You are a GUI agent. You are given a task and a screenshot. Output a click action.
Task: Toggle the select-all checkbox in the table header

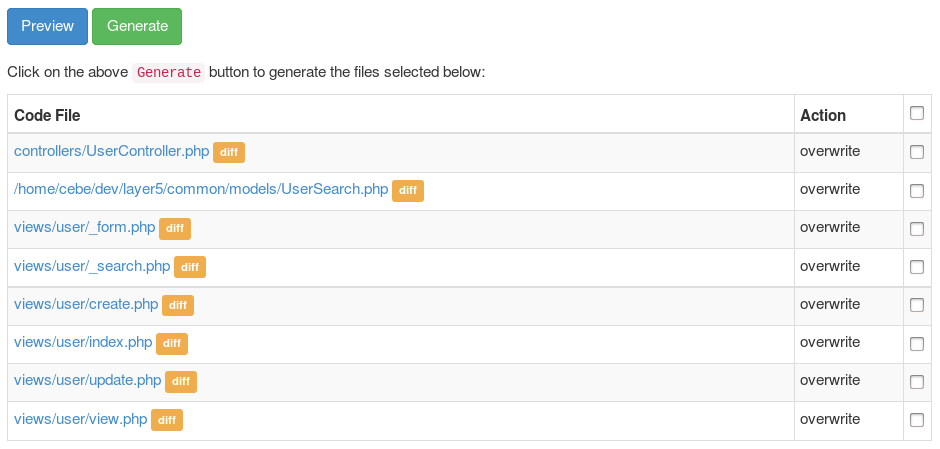coord(917,113)
